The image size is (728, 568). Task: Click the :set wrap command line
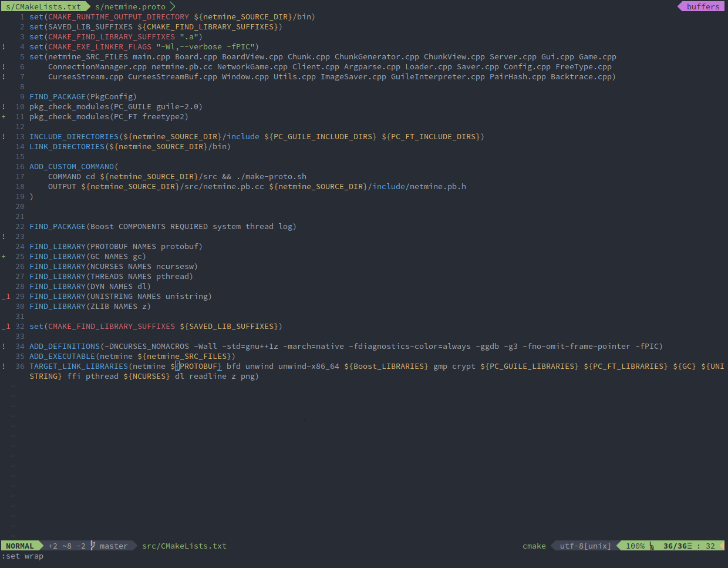pos(22,556)
